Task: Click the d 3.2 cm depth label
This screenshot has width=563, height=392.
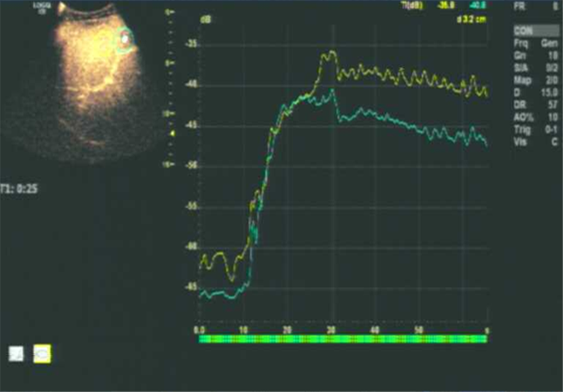Action: (x=472, y=20)
